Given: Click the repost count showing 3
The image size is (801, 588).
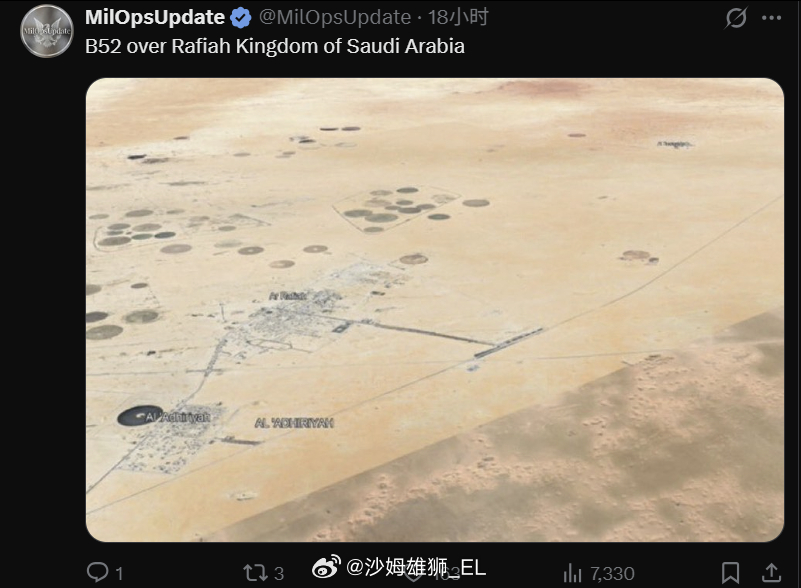Looking at the screenshot, I should 279,574.
